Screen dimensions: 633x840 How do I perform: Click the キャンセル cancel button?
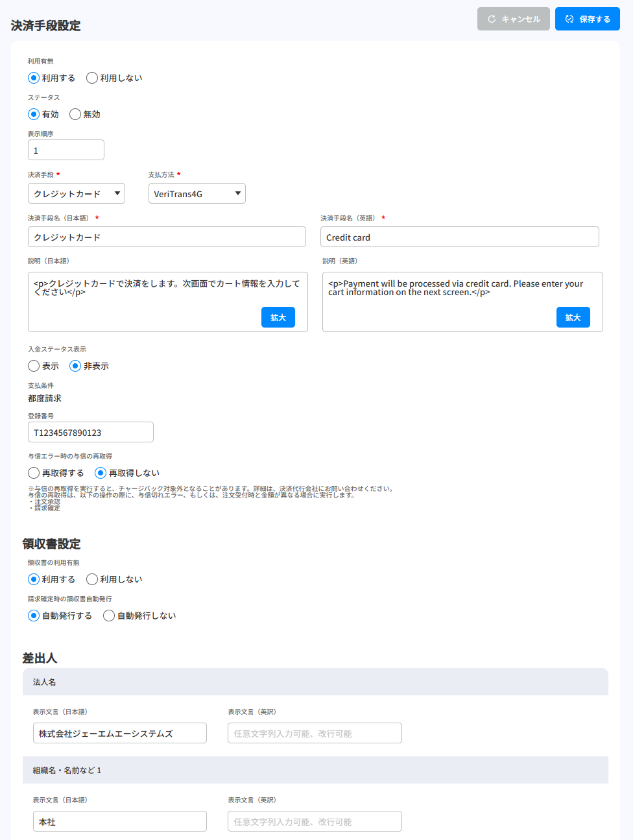pyautogui.click(x=513, y=19)
